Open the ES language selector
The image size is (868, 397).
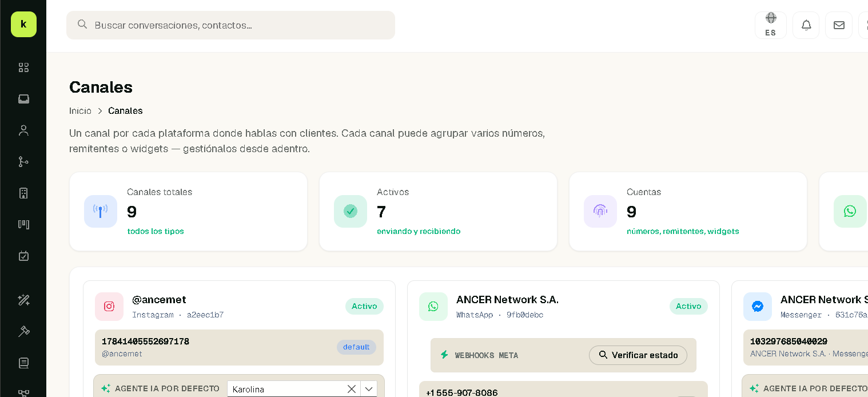click(771, 25)
